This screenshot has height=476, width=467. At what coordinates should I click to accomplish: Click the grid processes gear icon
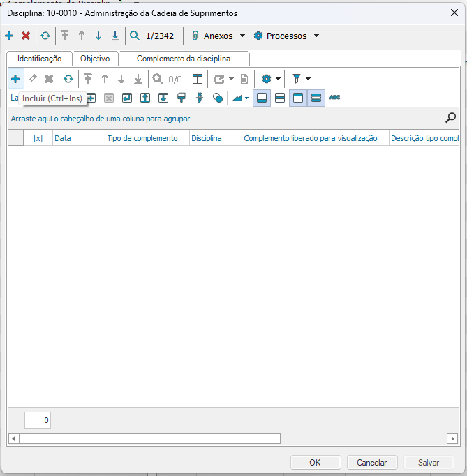[266, 79]
